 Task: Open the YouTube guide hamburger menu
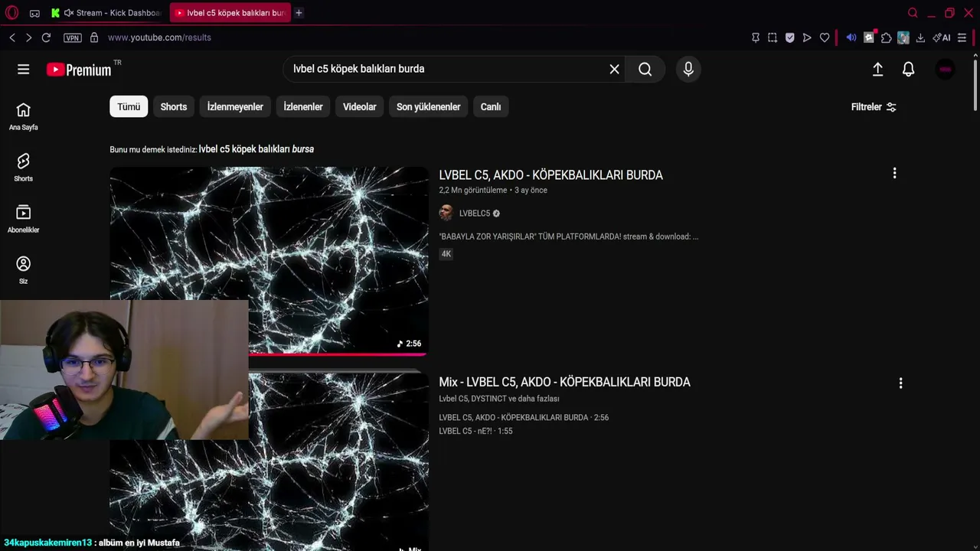24,70
